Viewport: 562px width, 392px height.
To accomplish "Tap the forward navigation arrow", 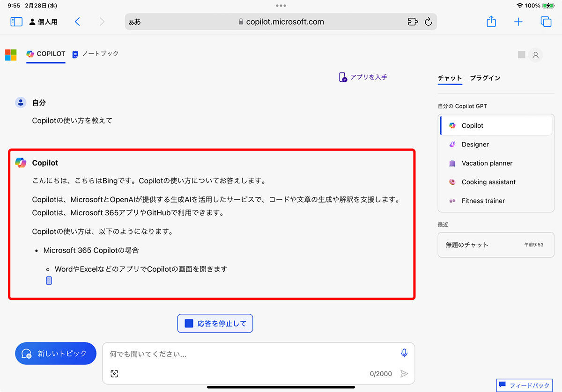I will click(102, 22).
